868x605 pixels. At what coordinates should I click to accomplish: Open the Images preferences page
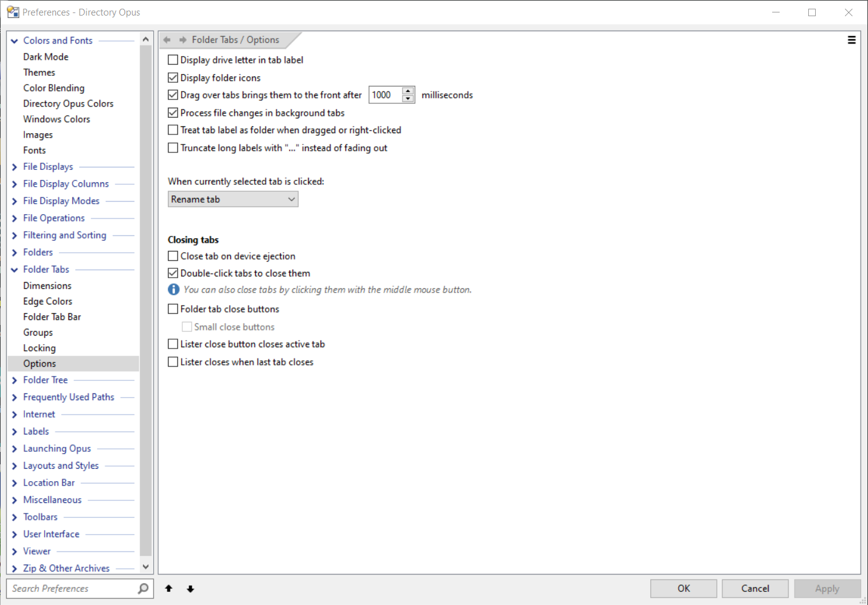point(38,134)
